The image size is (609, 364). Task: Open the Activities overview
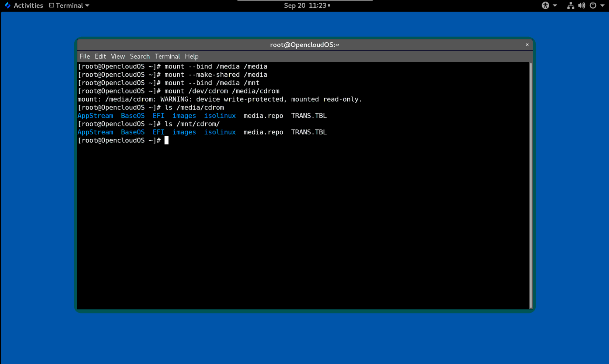(28, 6)
